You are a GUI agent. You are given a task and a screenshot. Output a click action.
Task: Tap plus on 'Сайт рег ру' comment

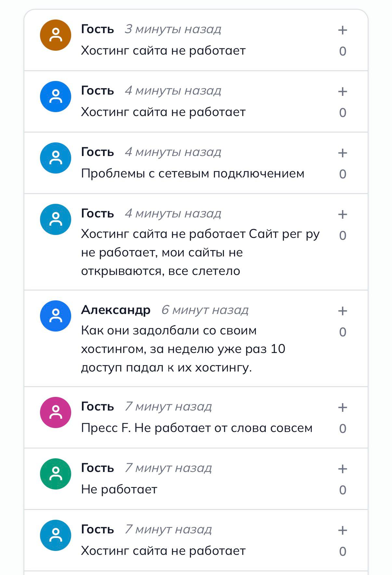(x=343, y=215)
